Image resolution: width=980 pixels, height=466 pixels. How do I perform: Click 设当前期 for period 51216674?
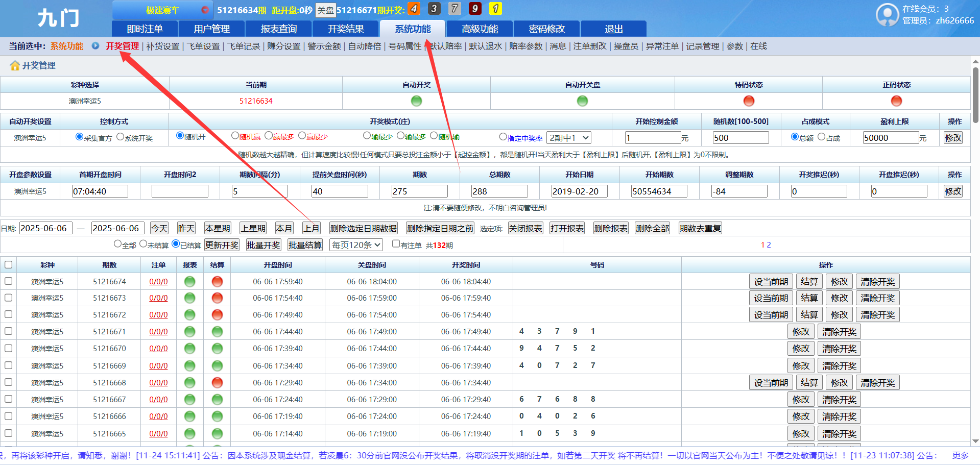click(x=771, y=282)
